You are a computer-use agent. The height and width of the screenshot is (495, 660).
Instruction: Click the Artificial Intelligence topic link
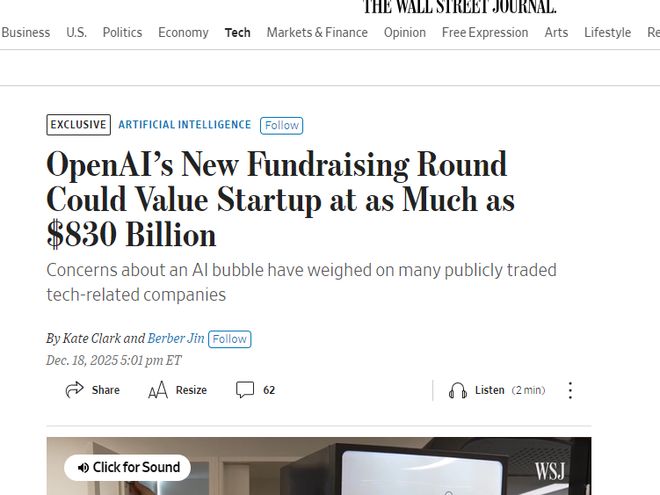185,125
